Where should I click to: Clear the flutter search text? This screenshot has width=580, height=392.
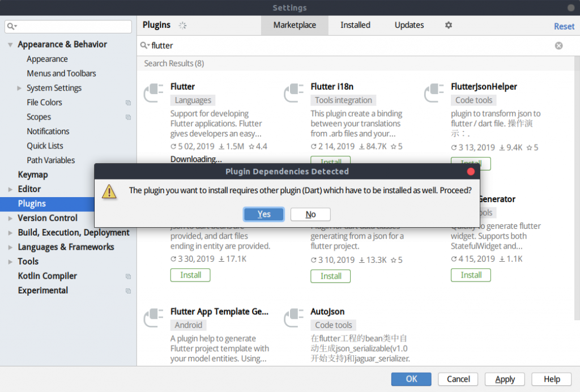558,45
